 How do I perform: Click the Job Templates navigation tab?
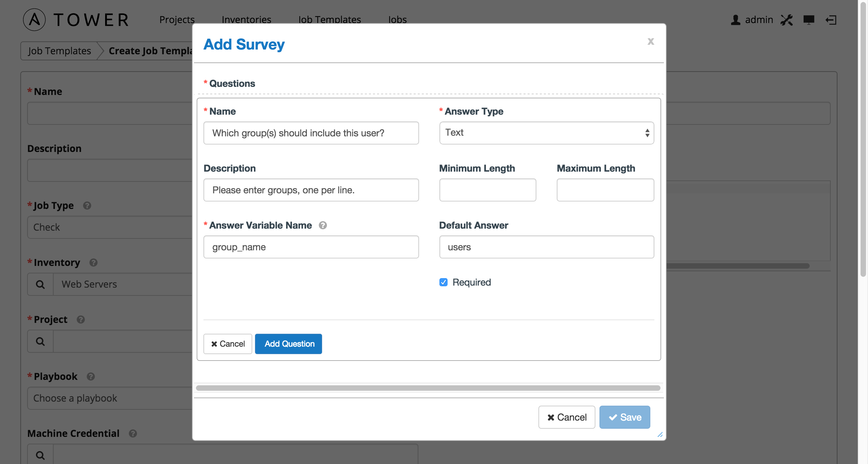[x=330, y=18]
